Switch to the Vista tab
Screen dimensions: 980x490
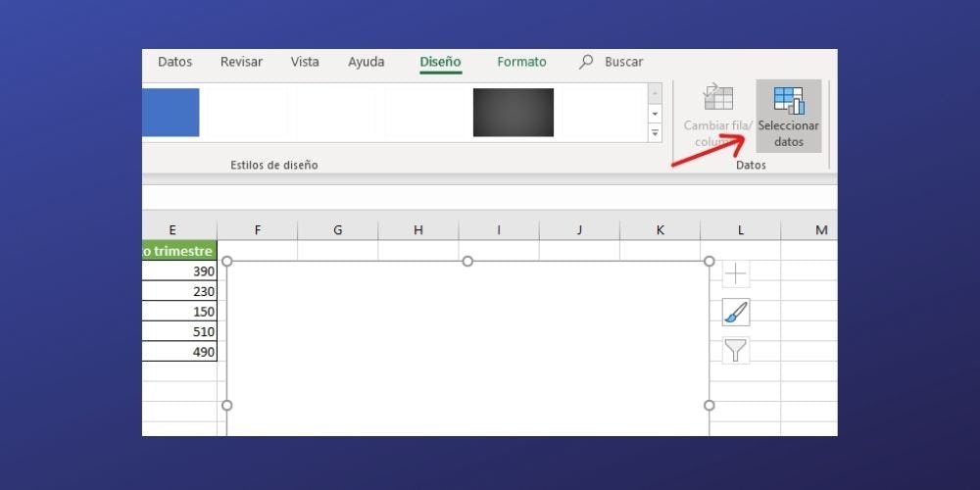click(305, 62)
